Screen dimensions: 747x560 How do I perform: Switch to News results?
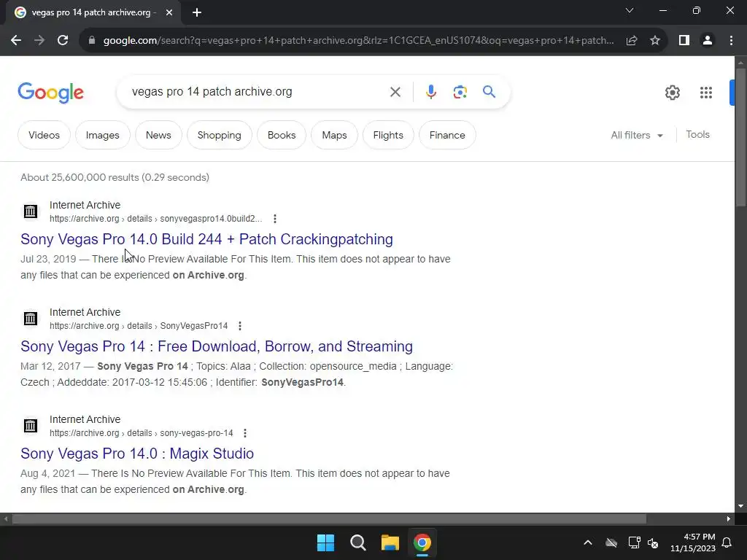point(158,135)
